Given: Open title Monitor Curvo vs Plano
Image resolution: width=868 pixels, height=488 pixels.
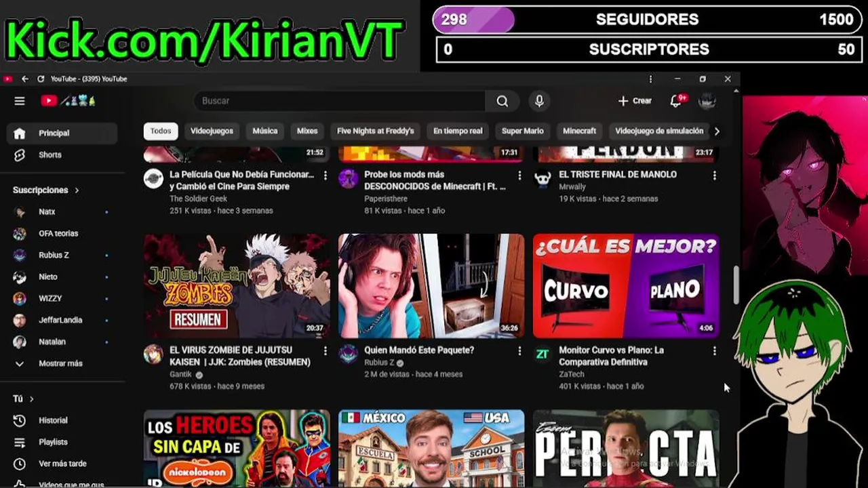Looking at the screenshot, I should [611, 356].
